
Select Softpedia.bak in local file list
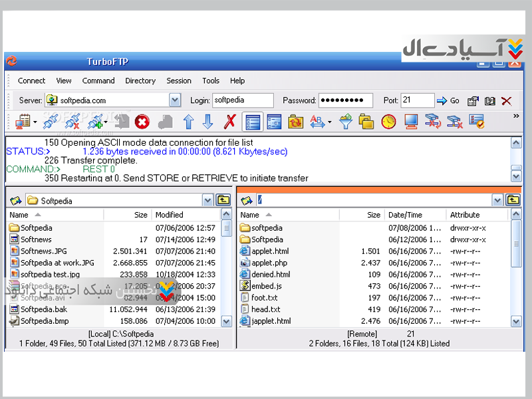44,309
